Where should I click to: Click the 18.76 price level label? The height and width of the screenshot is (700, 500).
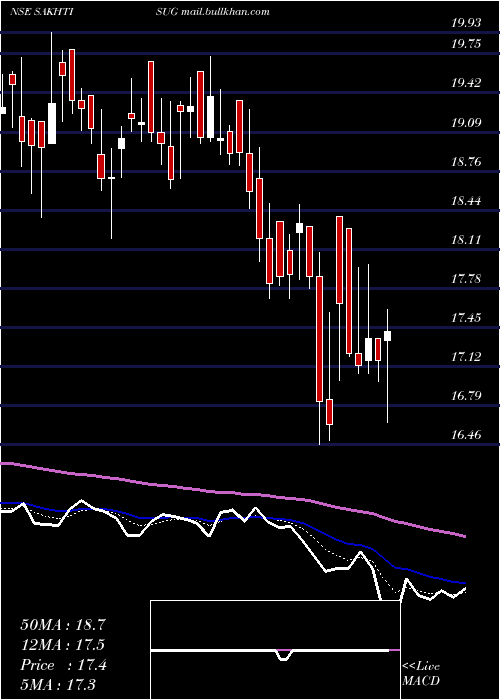466,161
